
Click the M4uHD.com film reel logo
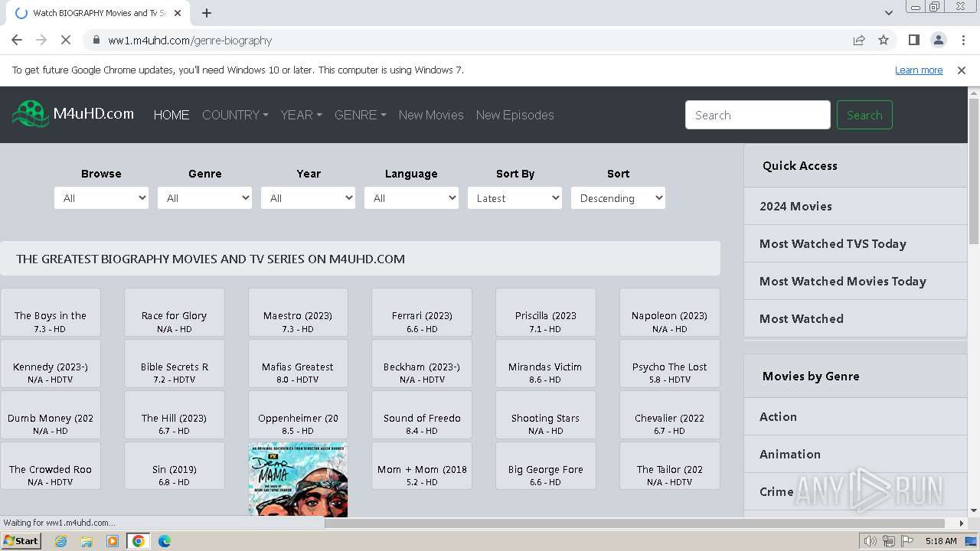[x=31, y=114]
